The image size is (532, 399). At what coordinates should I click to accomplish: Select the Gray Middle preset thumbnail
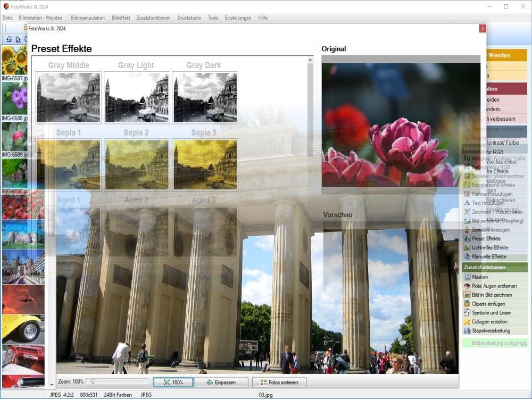[69, 97]
